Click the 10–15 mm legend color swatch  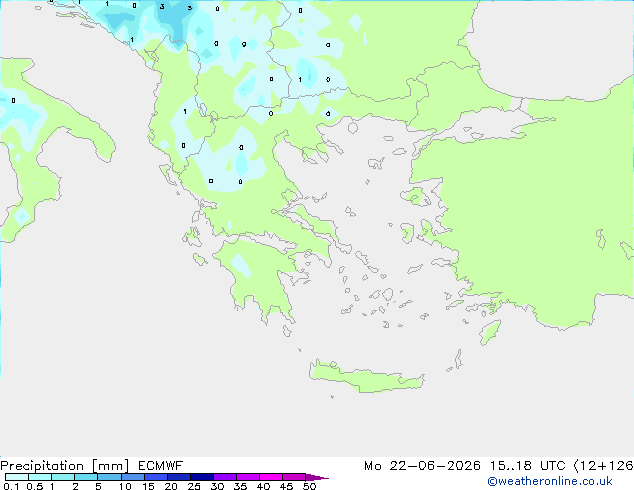[132, 477]
